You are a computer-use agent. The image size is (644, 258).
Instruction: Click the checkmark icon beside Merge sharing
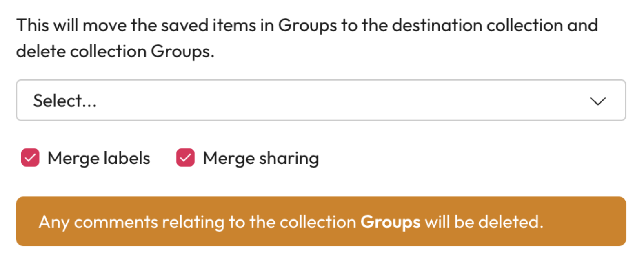[185, 158]
